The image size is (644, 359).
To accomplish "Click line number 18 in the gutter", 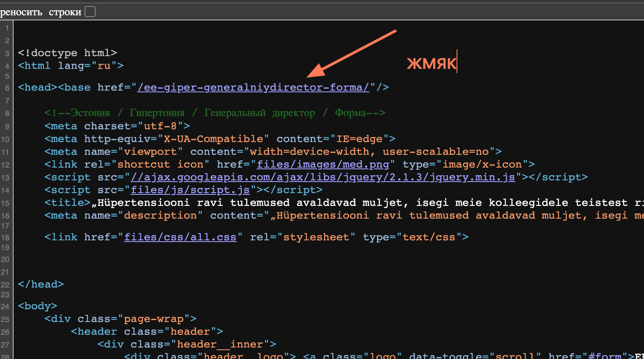I will coord(5,238).
